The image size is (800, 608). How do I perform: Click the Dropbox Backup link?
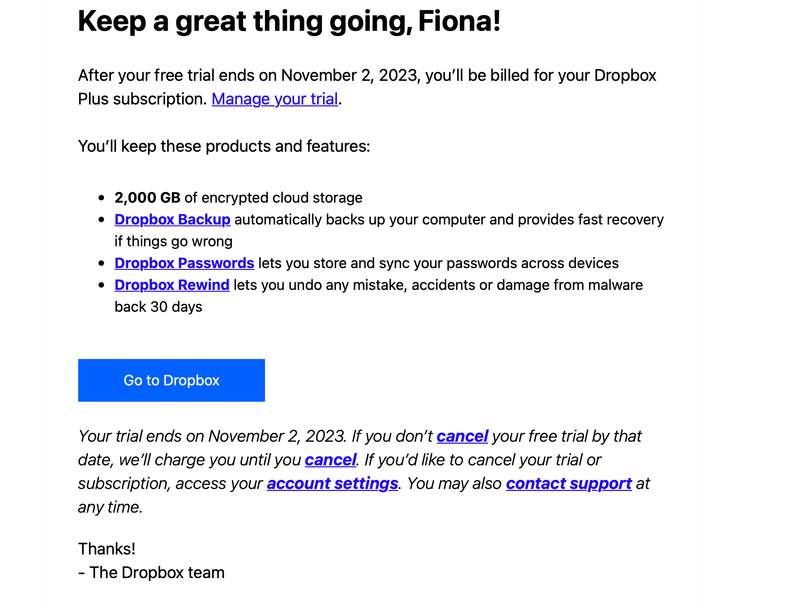coord(172,219)
